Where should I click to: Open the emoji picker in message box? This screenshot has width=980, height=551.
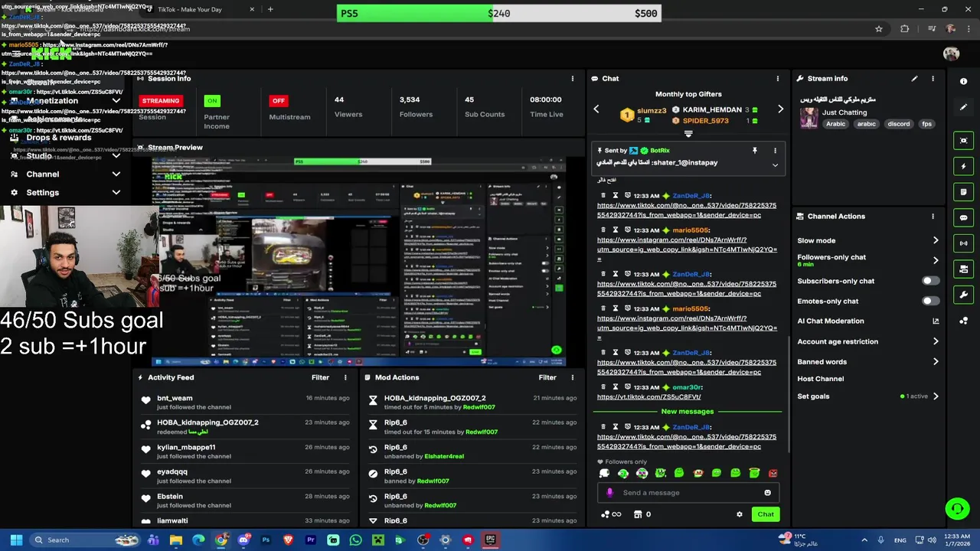767,493
